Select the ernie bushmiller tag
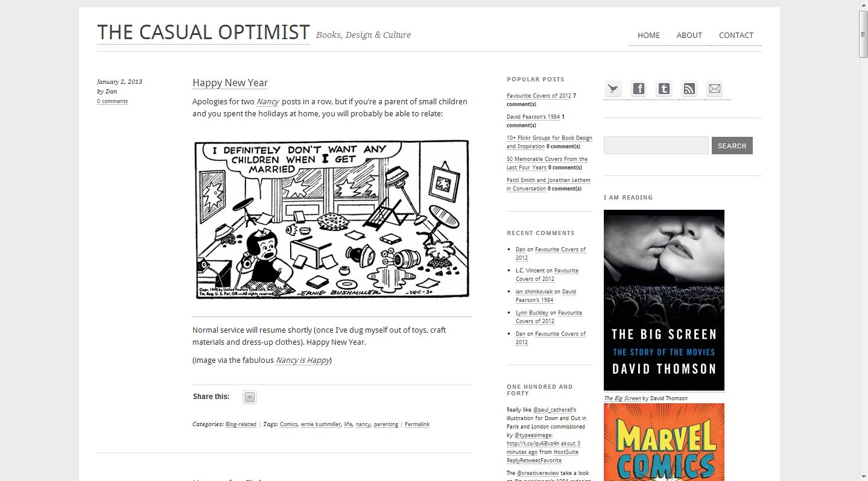Screen dimensions: 868x481 point(321,424)
